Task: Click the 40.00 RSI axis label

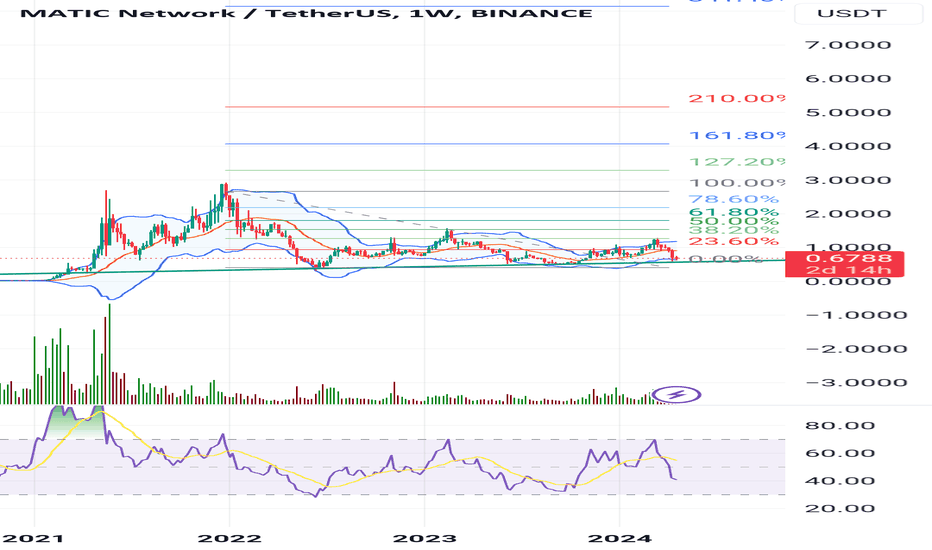Action: [x=840, y=481]
